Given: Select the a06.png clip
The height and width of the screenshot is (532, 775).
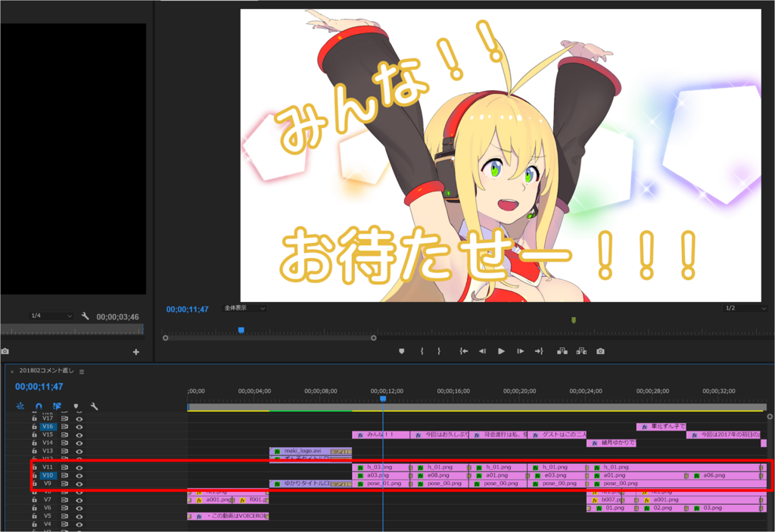Looking at the screenshot, I should point(726,475).
